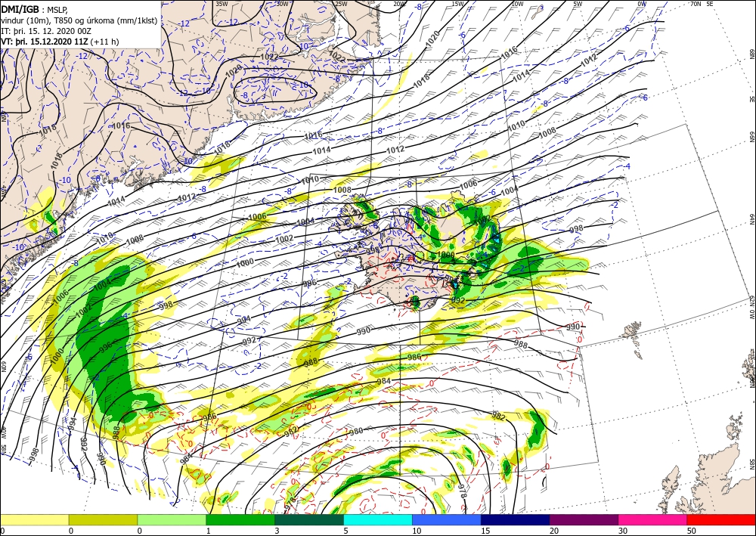Click the "VT: þri. 15.12.2020 11Z (+11 h)" line

click(58, 42)
